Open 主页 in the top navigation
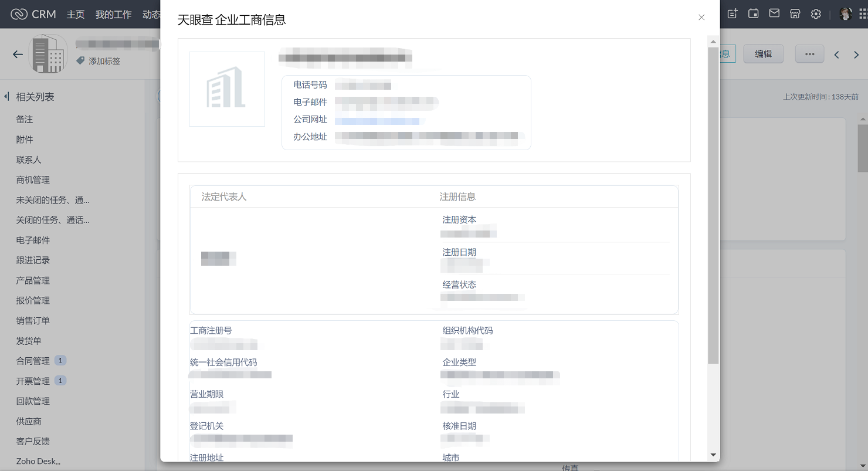868x471 pixels. click(x=76, y=14)
